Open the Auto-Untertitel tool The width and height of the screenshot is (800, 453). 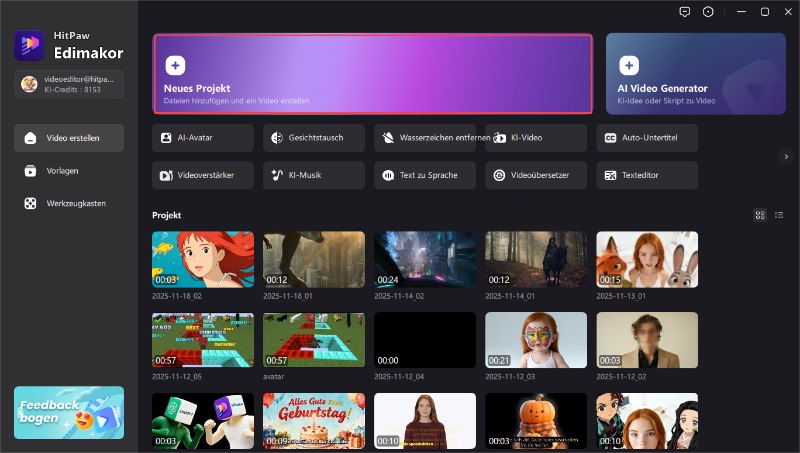[647, 137]
